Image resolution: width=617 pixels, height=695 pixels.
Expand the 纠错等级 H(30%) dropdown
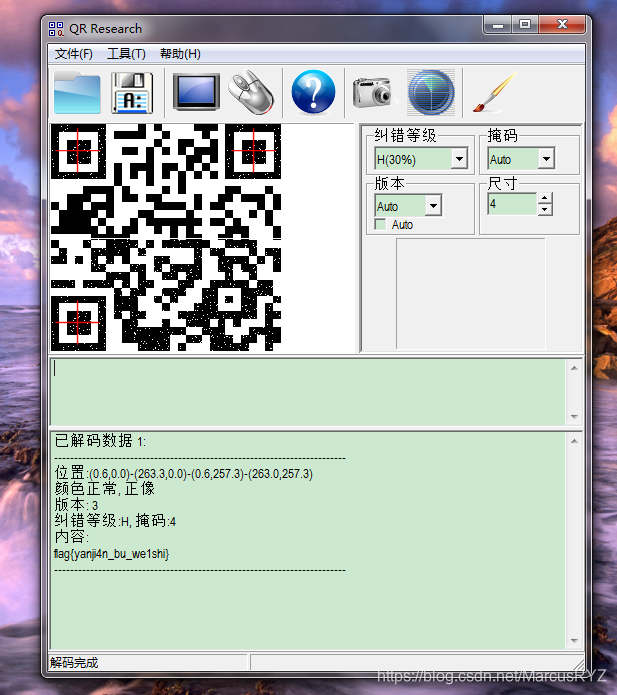click(460, 158)
